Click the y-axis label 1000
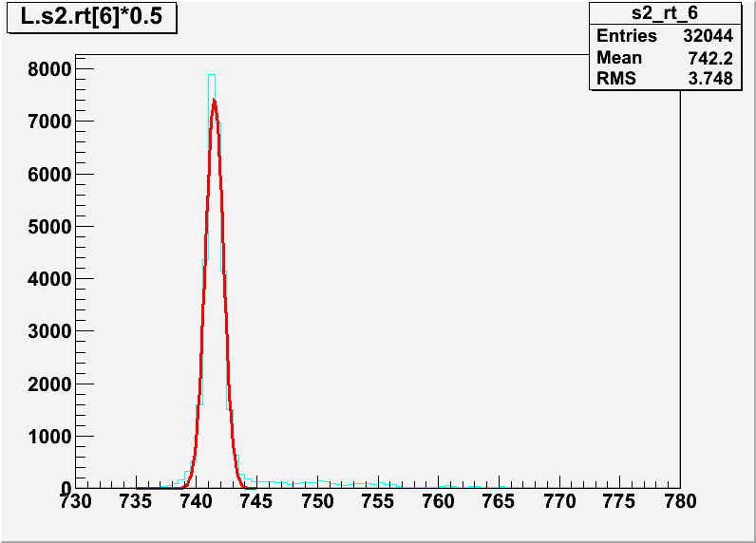Screen dimensions: 756x543 [x=49, y=437]
